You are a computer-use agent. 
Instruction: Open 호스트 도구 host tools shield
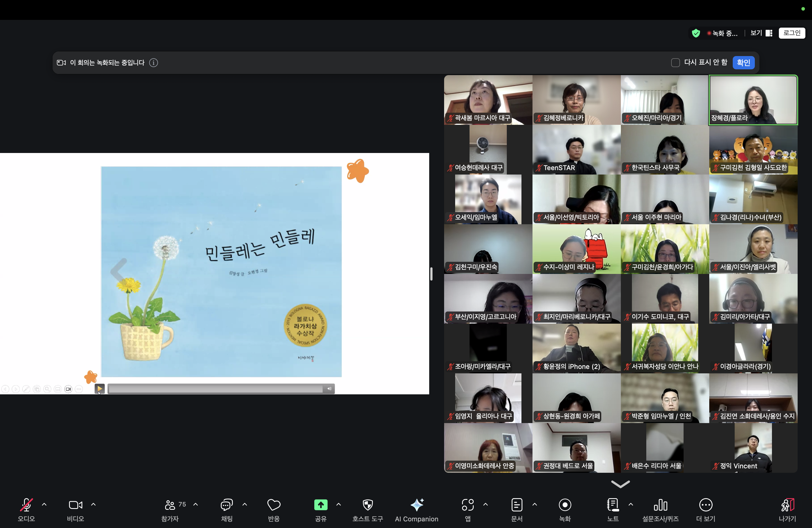[x=367, y=509]
